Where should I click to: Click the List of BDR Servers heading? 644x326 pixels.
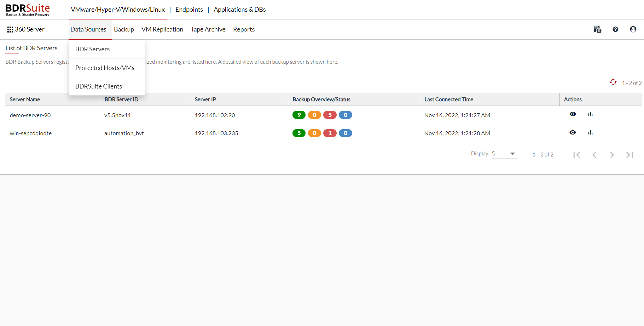tap(31, 48)
